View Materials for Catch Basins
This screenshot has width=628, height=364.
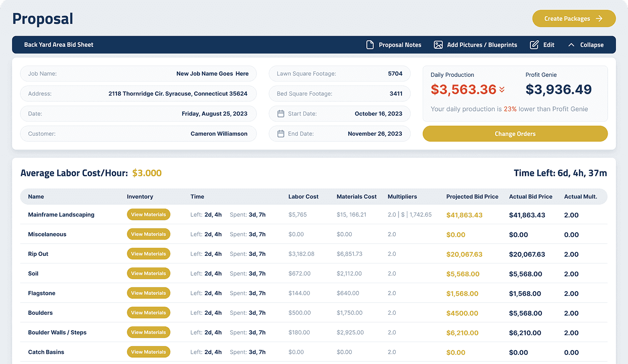(x=148, y=352)
